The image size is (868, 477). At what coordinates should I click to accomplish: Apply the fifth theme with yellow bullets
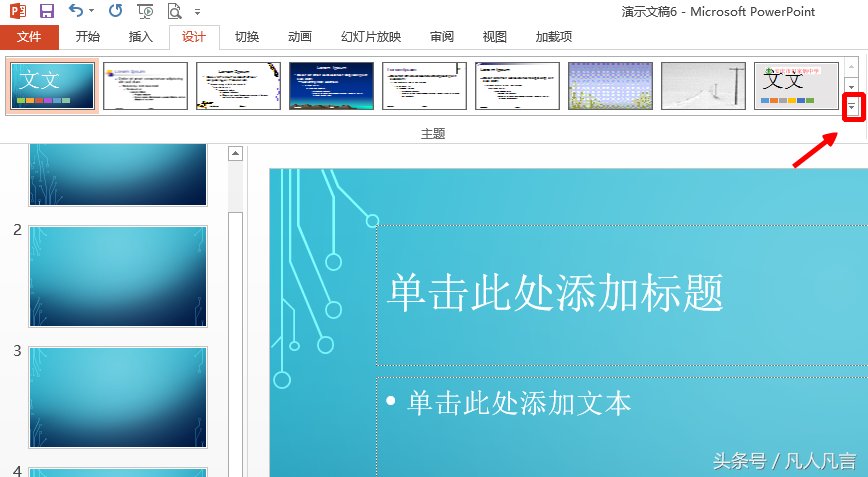(x=425, y=86)
